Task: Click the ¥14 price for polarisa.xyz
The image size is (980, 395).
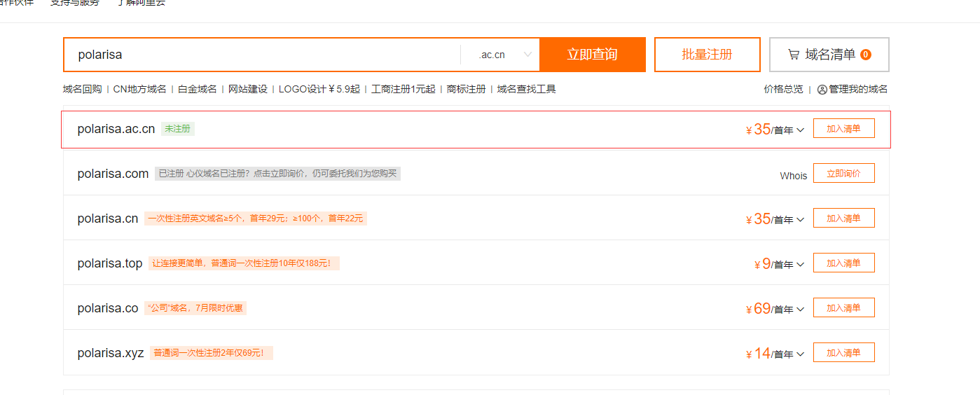Action: pyautogui.click(x=759, y=354)
